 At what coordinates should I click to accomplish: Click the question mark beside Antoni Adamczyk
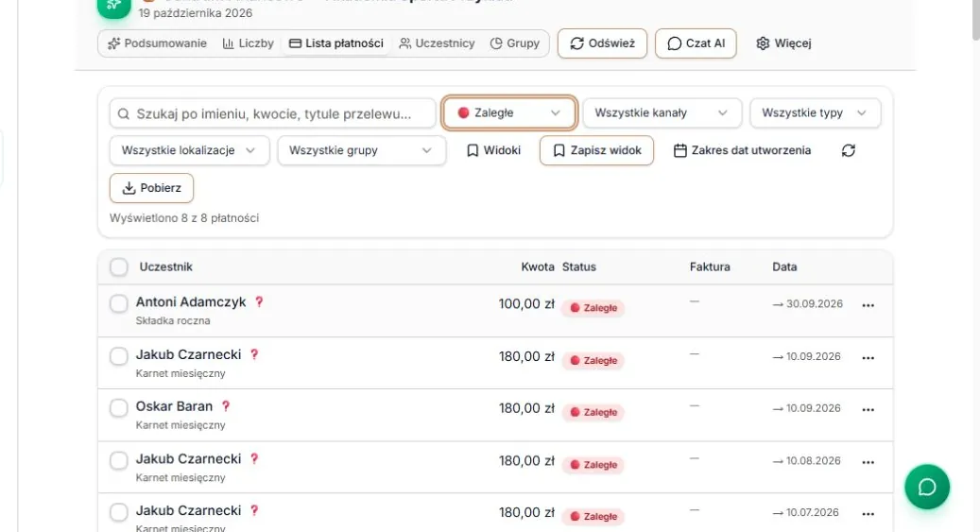click(x=259, y=302)
